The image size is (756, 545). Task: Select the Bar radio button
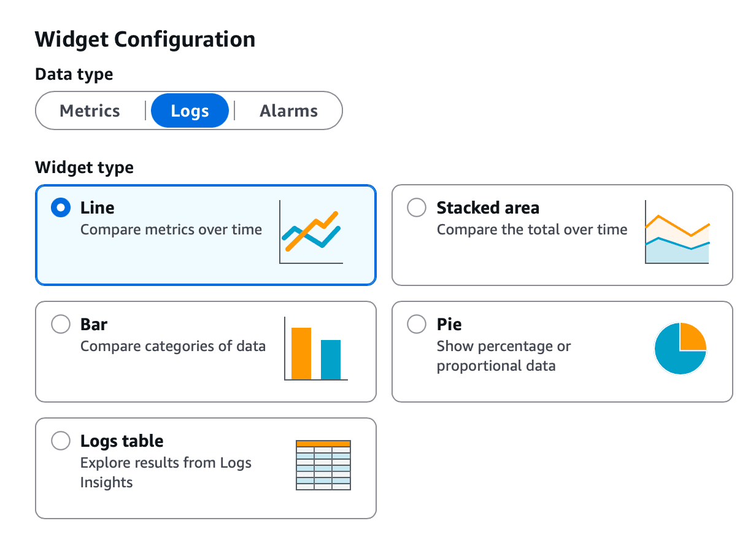(x=60, y=324)
